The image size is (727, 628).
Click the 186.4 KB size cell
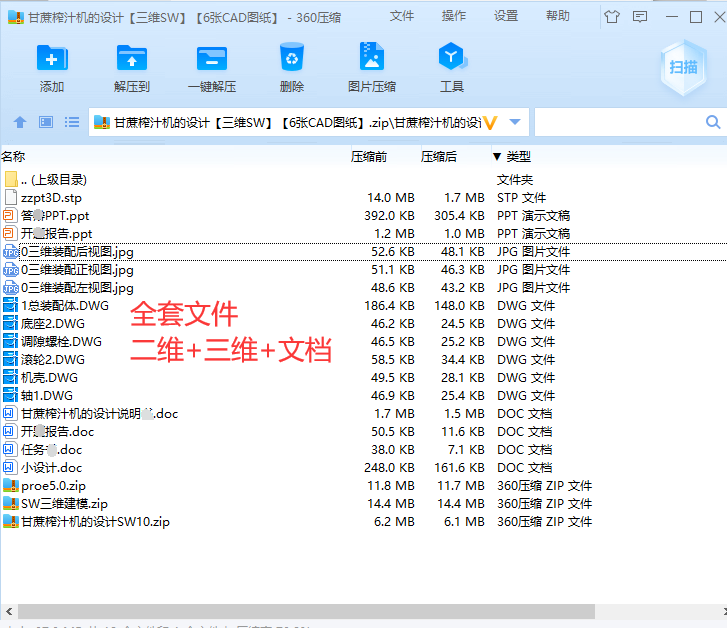pos(390,306)
